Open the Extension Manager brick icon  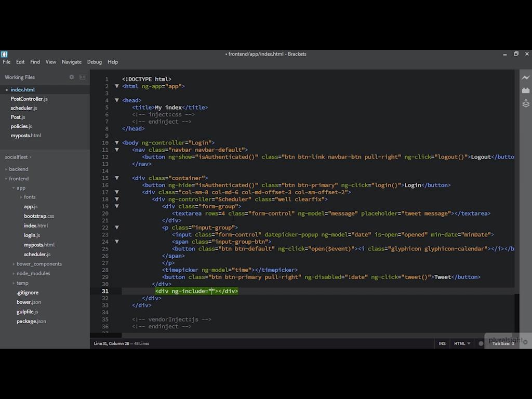(x=526, y=90)
